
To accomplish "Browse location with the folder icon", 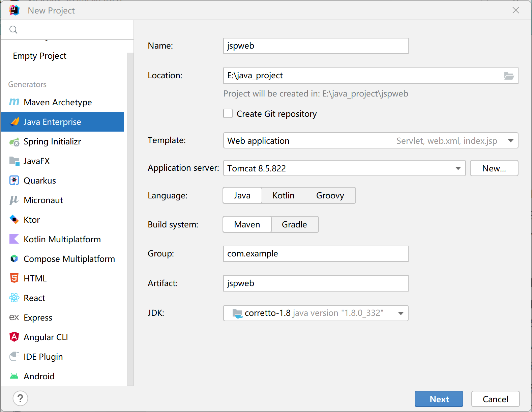I will pos(509,76).
